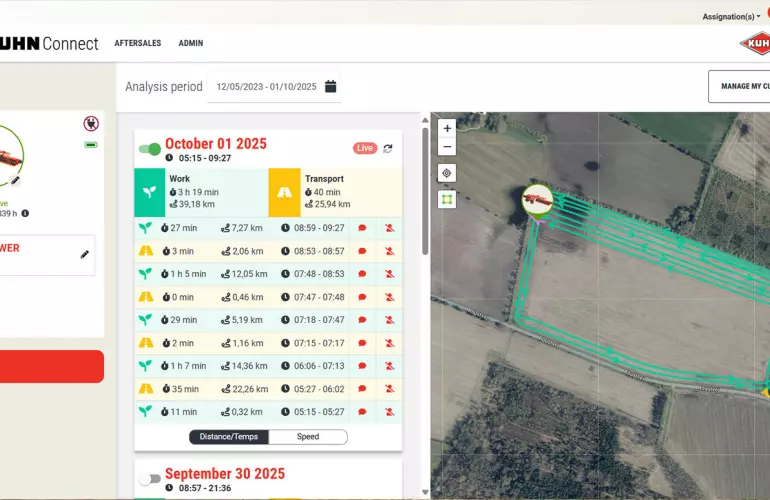Click the Manage My Cu... button
Screen dimensions: 770x500
741,86
